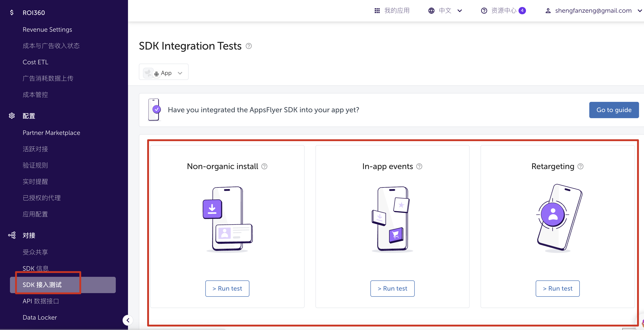Select SDK 接入测试 in the sidebar
The width and height of the screenshot is (644, 330).
pyautogui.click(x=42, y=285)
